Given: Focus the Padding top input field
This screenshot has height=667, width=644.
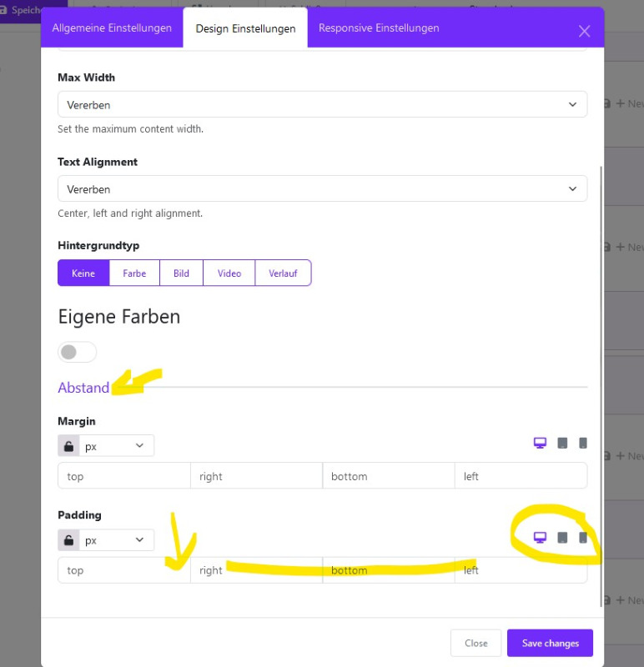Looking at the screenshot, I should pos(124,570).
